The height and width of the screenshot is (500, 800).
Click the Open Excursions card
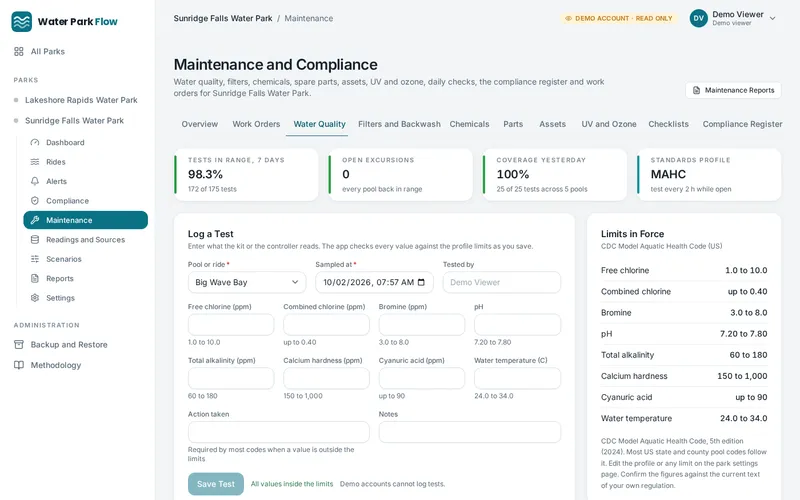point(401,174)
